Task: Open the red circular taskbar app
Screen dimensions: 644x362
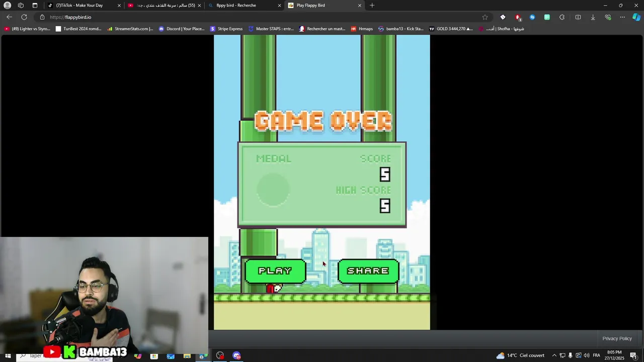Action: click(x=220, y=356)
